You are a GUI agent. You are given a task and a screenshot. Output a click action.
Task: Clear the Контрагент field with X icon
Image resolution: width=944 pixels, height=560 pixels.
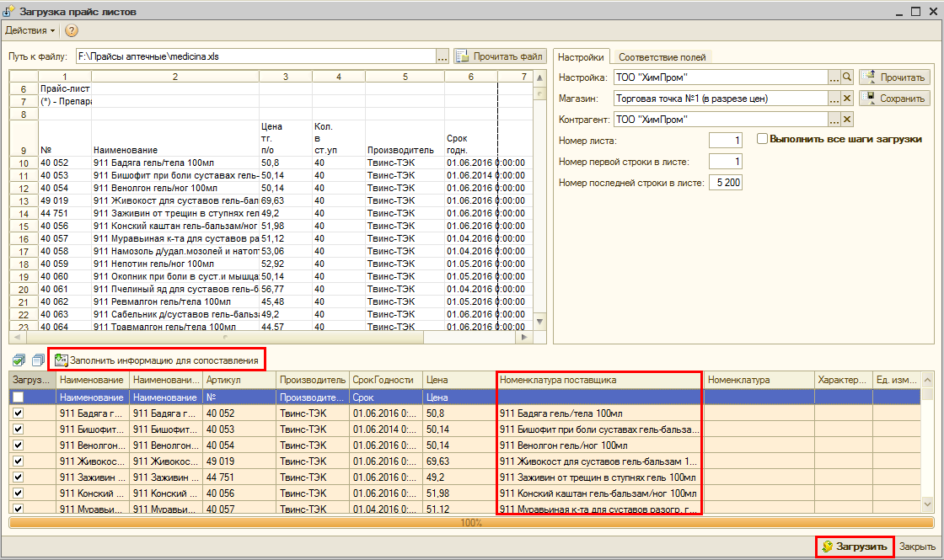[847, 119]
